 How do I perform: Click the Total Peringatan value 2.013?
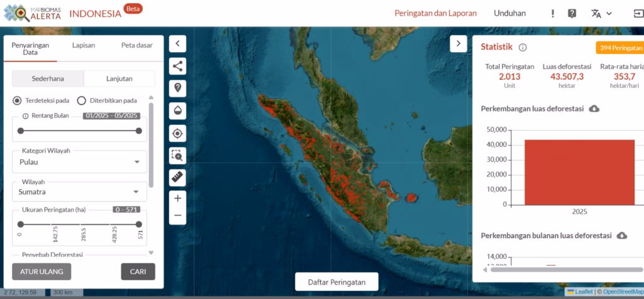click(x=509, y=77)
